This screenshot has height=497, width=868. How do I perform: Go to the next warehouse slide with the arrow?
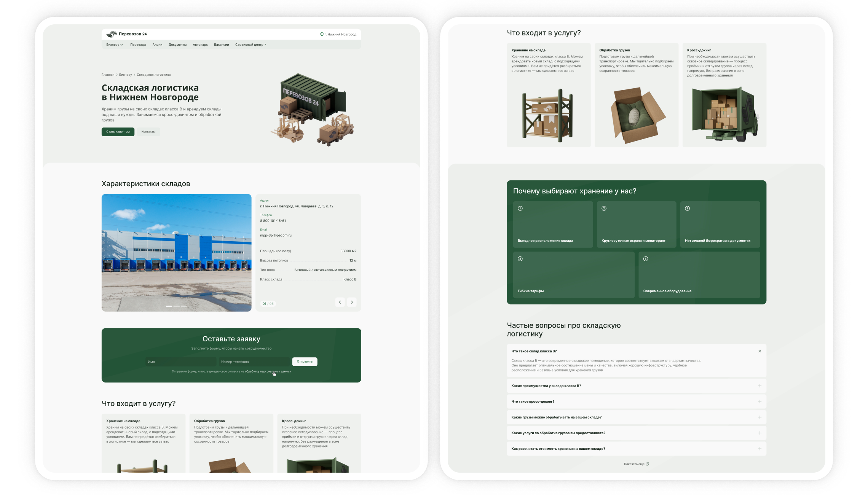pyautogui.click(x=352, y=302)
